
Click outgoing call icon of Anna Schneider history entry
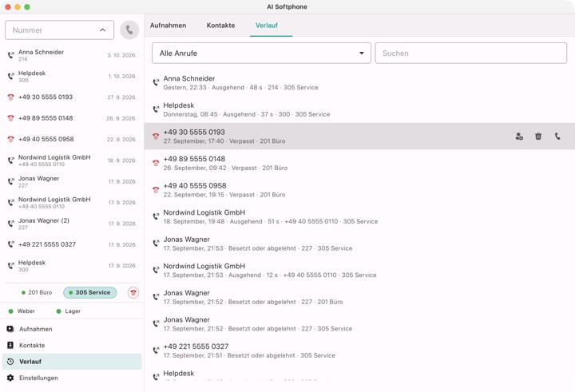[156, 82]
